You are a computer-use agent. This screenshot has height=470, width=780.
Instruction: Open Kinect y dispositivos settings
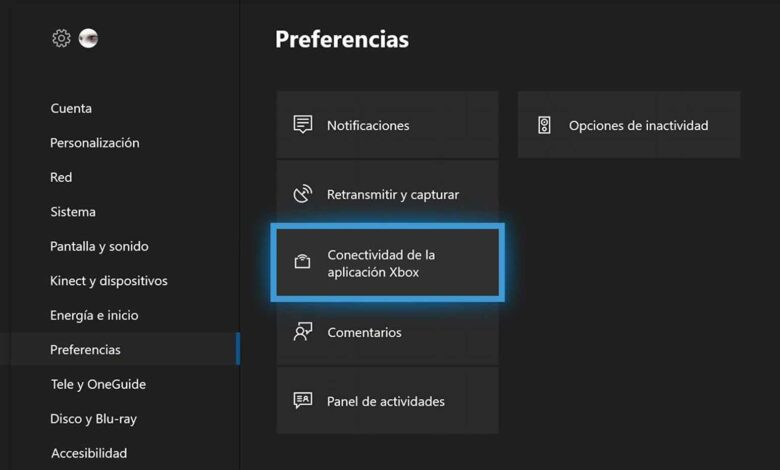coord(109,281)
